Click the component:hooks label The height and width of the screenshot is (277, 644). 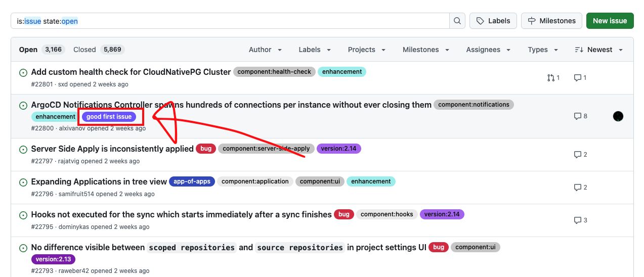(x=387, y=214)
